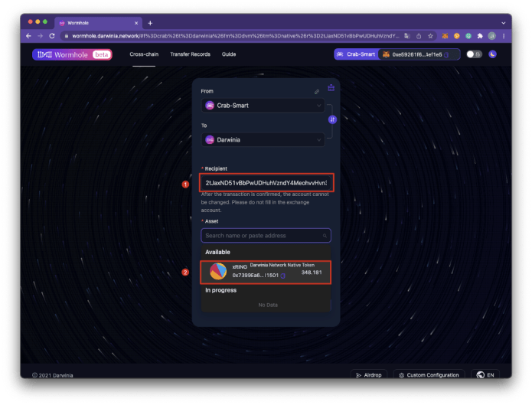Select the xRING asset row
The height and width of the screenshot is (405, 532).
pos(266,272)
